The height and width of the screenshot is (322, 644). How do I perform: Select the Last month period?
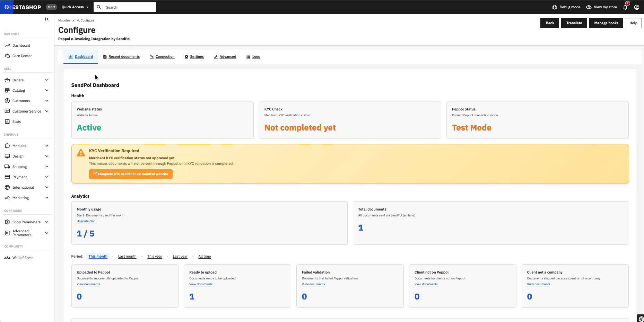127,257
